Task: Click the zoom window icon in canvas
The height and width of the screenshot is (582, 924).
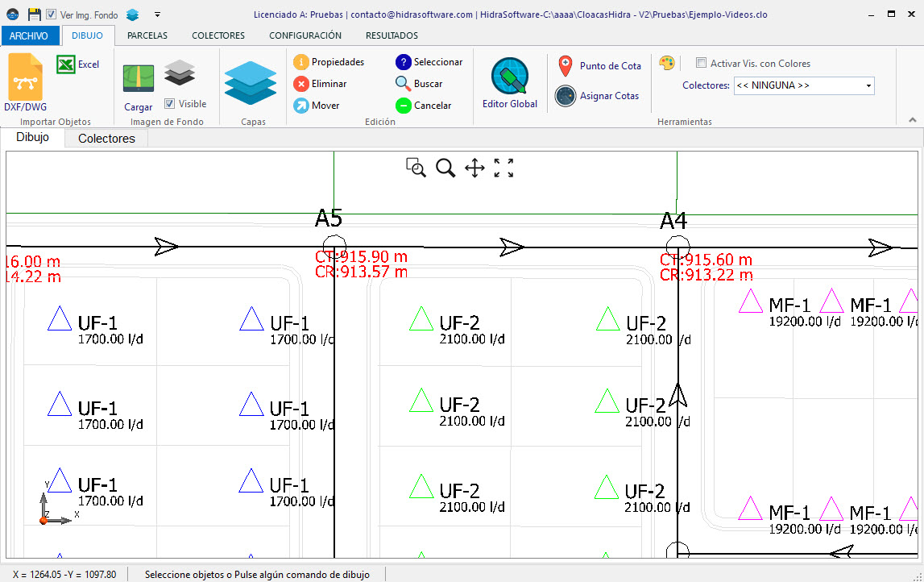Action: point(416,168)
